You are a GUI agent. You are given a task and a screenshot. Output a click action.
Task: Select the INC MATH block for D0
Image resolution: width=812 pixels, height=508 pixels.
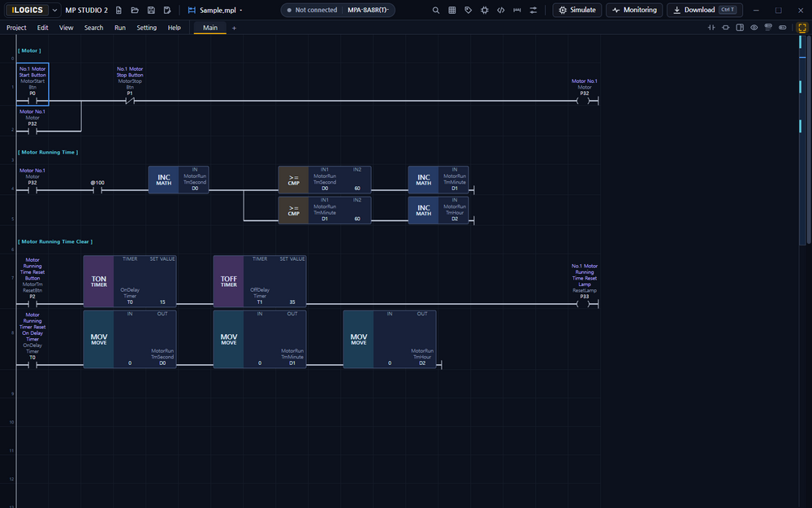[179, 180]
